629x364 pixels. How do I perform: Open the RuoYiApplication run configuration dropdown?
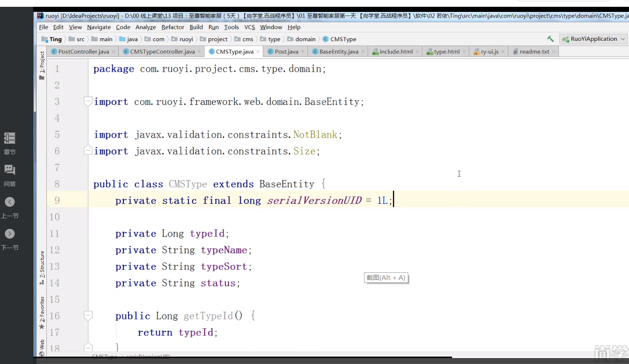tap(594, 39)
